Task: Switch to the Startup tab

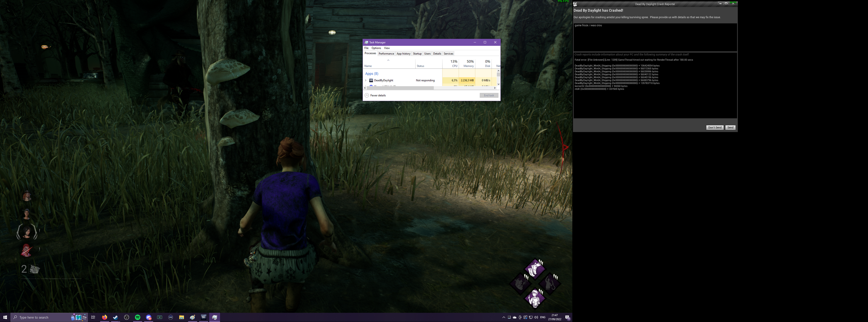Action: pyautogui.click(x=417, y=53)
